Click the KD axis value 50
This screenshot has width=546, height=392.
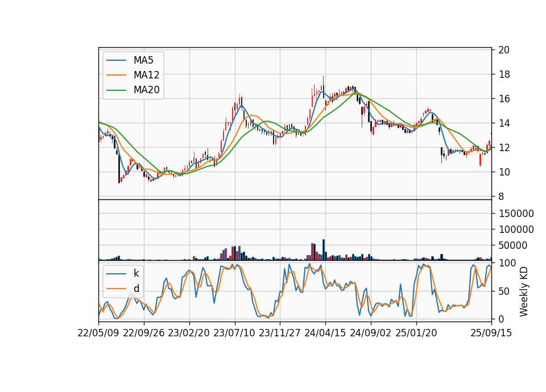(x=504, y=291)
